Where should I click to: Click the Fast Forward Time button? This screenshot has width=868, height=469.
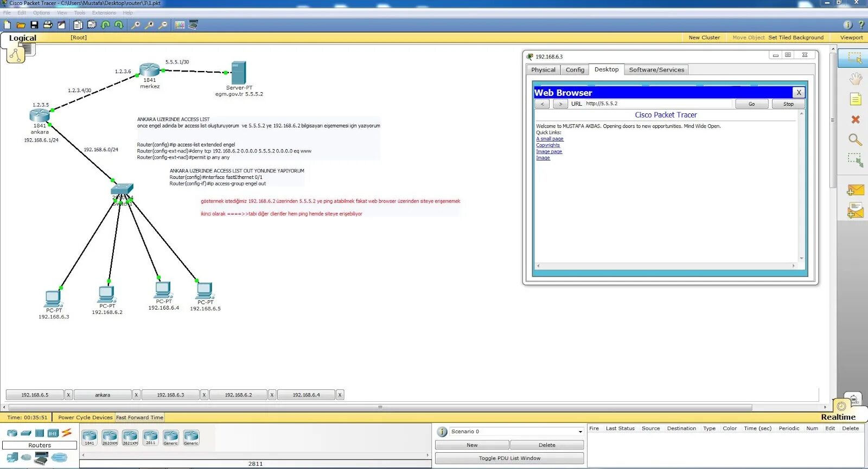tap(139, 417)
